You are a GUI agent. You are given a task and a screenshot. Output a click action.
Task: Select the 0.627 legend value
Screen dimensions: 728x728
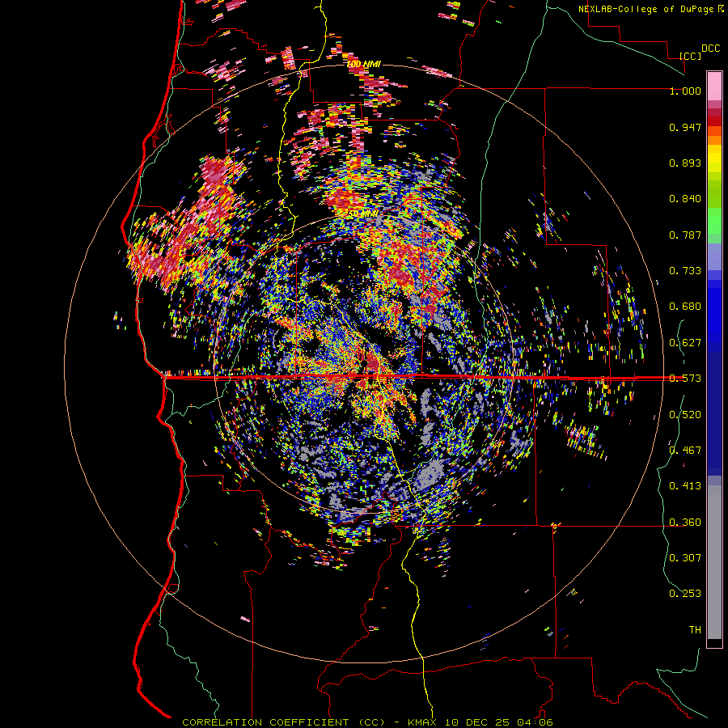tap(685, 343)
